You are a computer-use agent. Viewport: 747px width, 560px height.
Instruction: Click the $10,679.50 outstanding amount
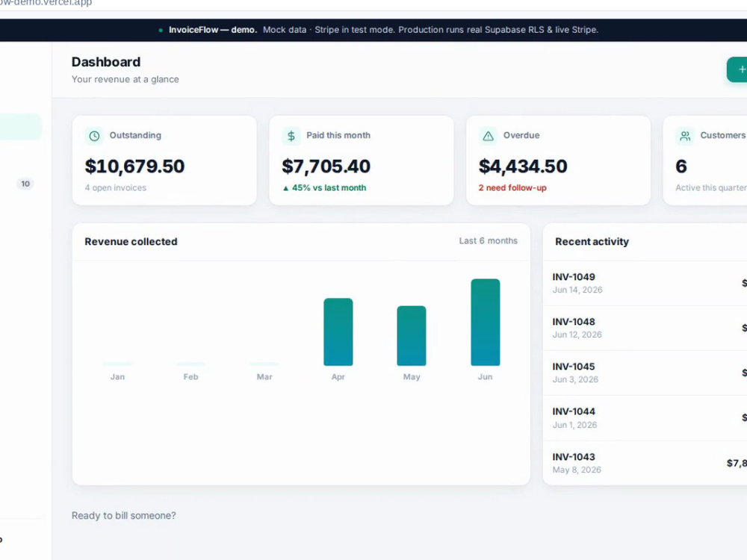pyautogui.click(x=134, y=167)
